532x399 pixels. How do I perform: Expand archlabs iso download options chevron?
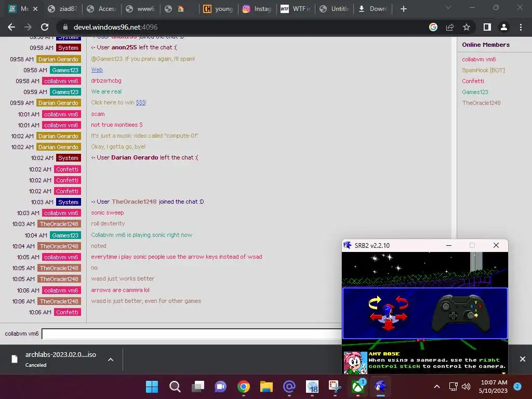click(111, 360)
